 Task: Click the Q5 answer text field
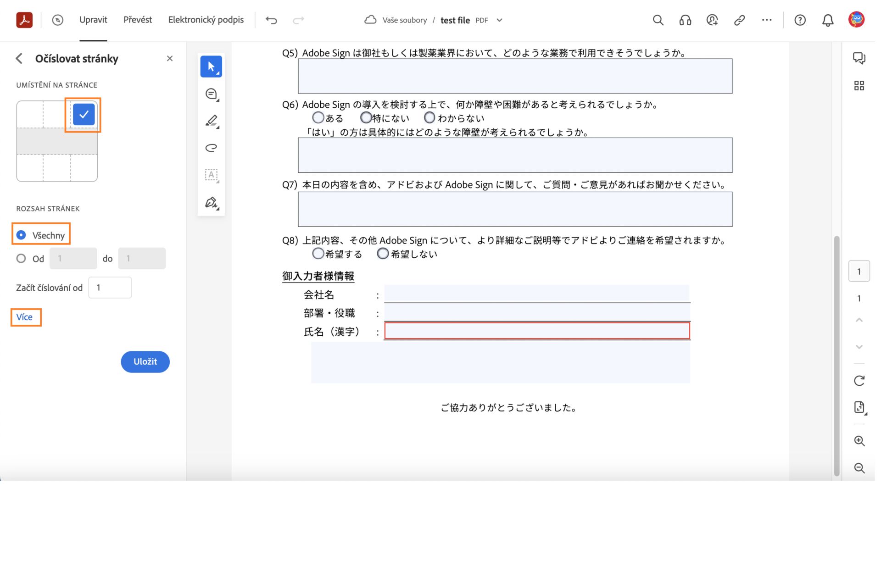coord(515,76)
